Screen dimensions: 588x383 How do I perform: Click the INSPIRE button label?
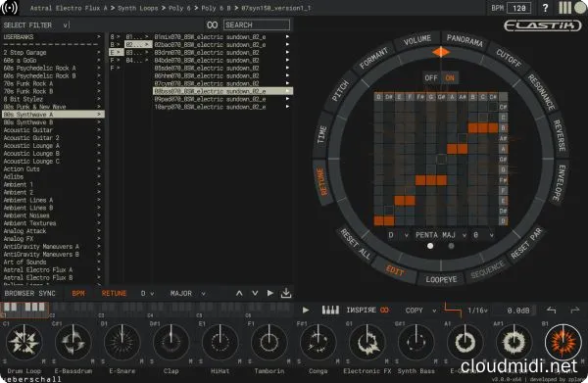coord(361,311)
